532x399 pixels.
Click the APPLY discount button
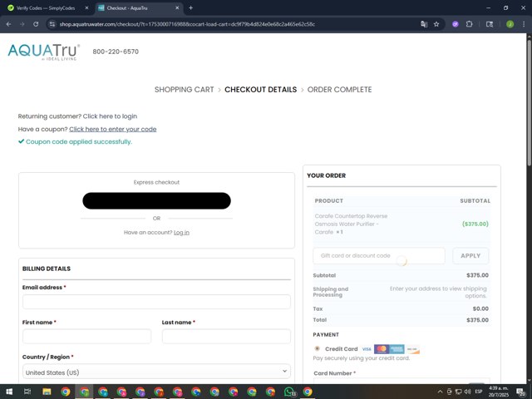tap(470, 256)
